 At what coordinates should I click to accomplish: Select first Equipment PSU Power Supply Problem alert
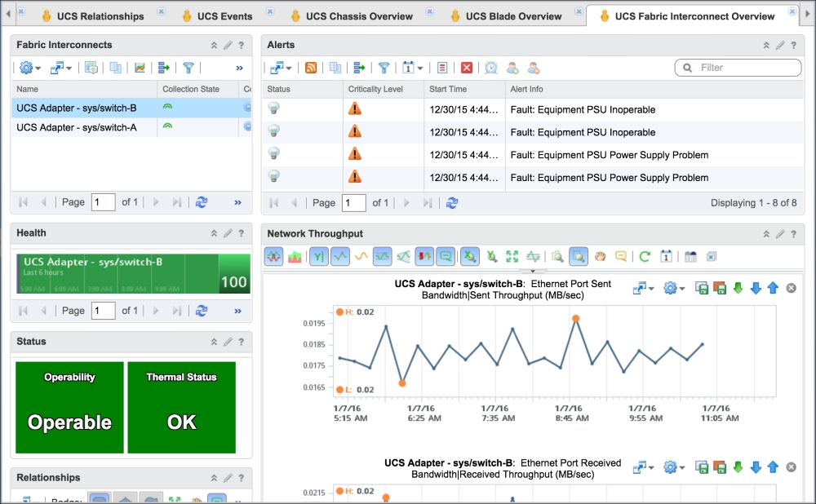pos(533,155)
